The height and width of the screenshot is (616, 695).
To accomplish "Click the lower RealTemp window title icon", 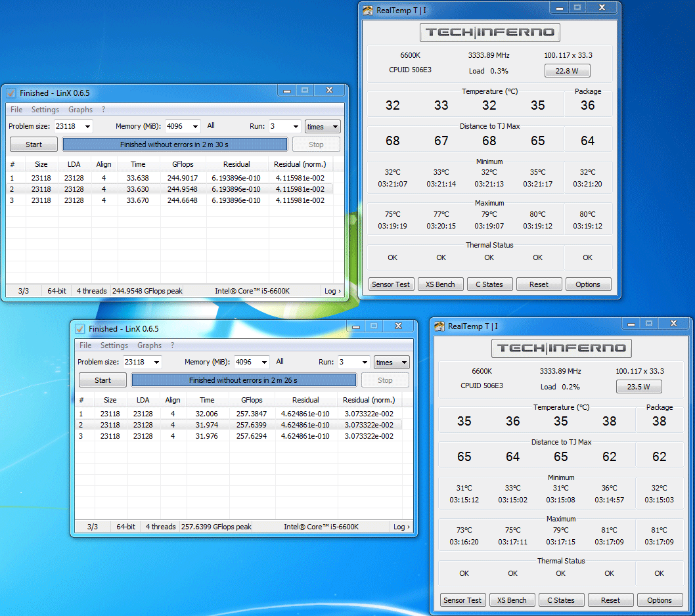I will (x=439, y=326).
